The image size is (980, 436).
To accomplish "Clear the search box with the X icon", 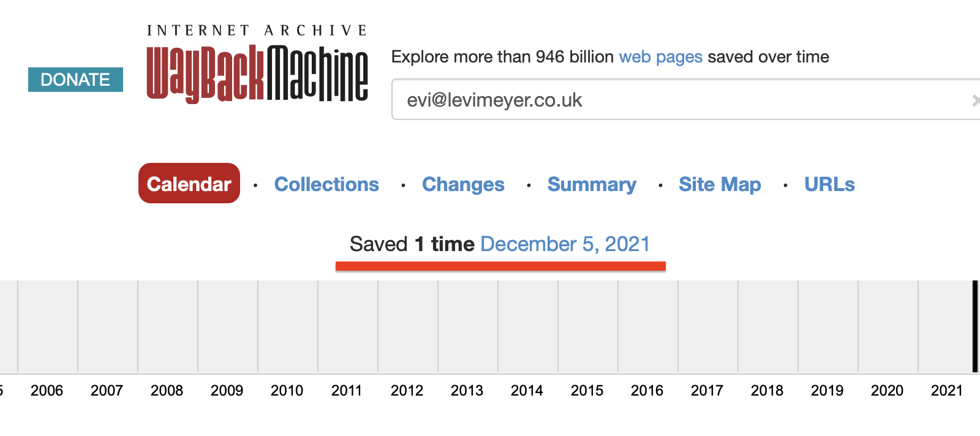I will [975, 100].
